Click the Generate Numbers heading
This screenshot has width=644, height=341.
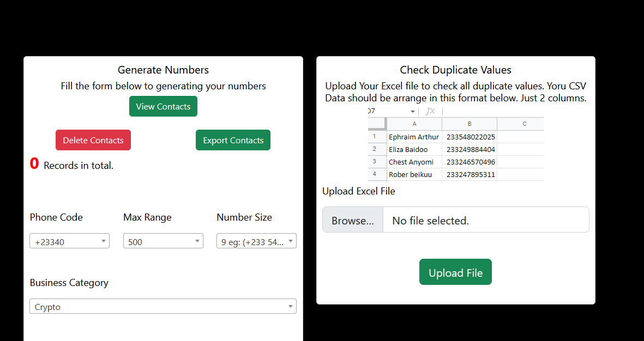pyautogui.click(x=163, y=70)
